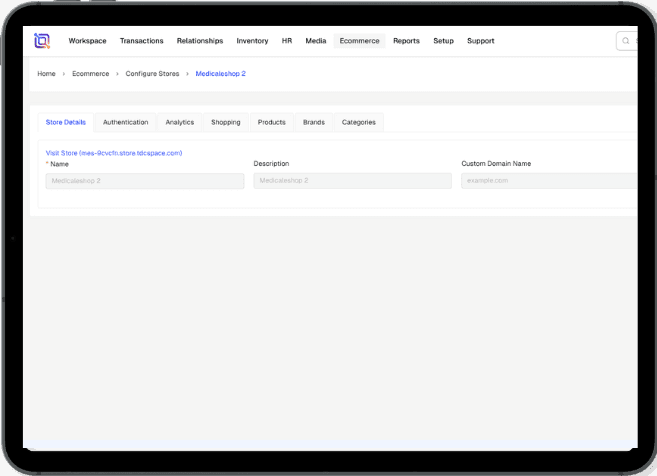
Task: View the Categories tab
Action: [358, 122]
